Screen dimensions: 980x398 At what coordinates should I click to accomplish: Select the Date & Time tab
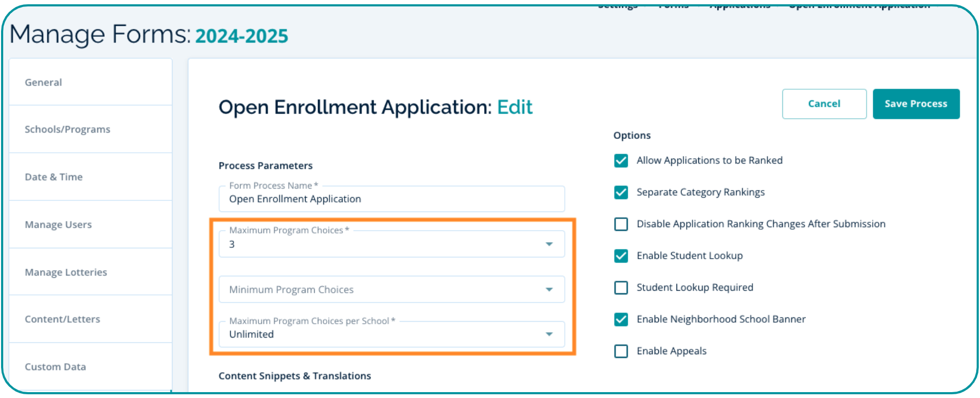pos(53,177)
